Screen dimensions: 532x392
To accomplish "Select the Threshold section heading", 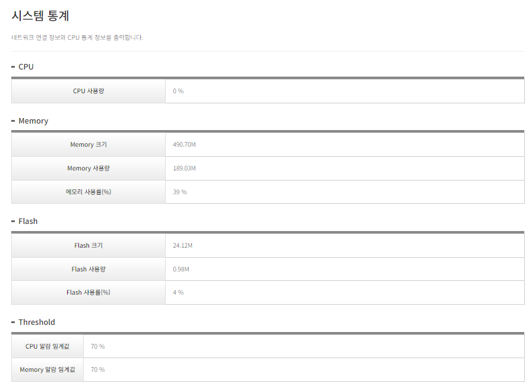I will click(x=37, y=322).
